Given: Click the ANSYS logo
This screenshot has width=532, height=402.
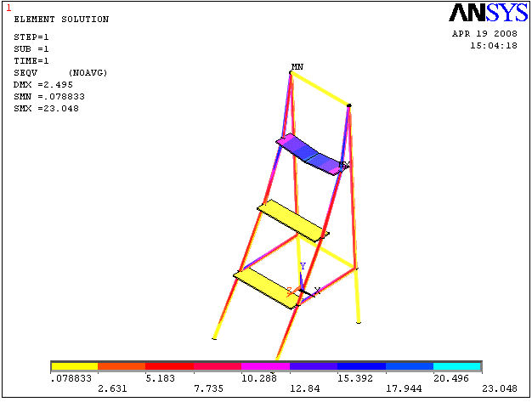Looking at the screenshot, I should (x=488, y=13).
